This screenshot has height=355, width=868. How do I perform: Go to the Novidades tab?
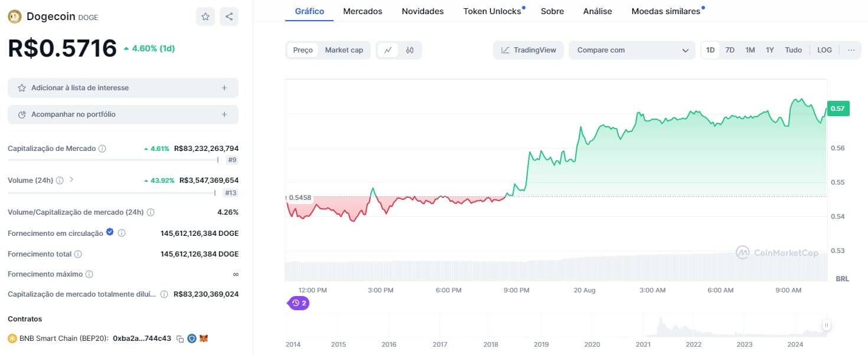(423, 11)
